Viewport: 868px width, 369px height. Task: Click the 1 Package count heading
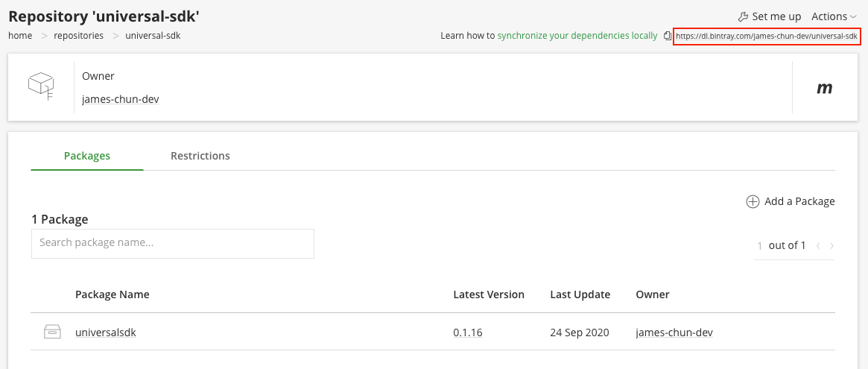pos(60,219)
